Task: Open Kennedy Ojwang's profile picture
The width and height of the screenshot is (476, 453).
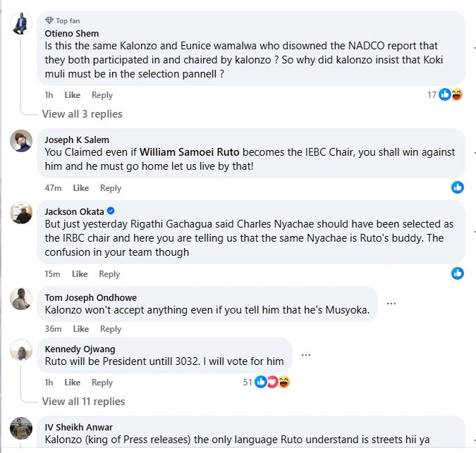Action: point(20,349)
